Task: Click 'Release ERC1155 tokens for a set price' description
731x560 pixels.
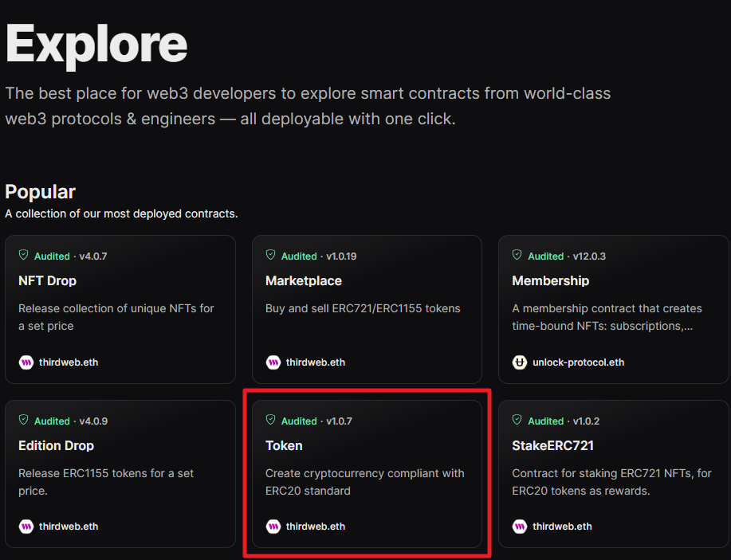Action: (x=106, y=482)
